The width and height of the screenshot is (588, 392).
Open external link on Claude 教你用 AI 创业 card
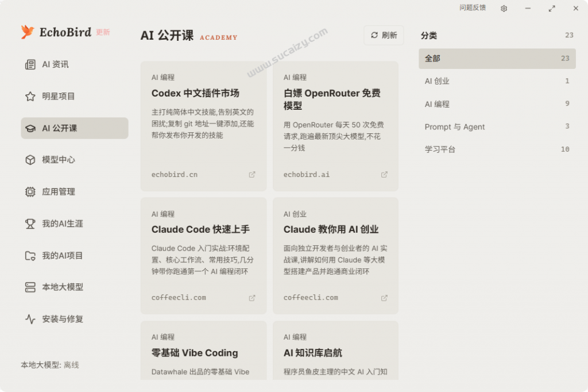click(384, 298)
